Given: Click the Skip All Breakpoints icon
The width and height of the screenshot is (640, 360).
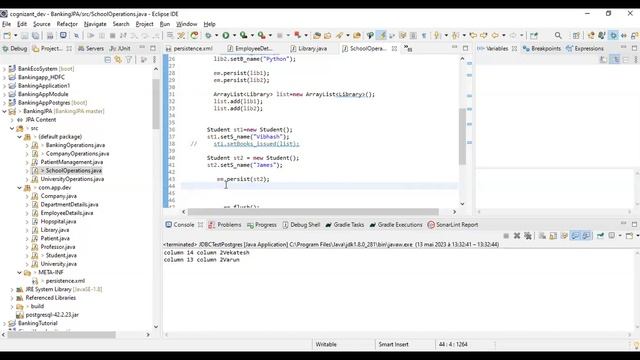Looking at the screenshot, I should click(x=76, y=36).
